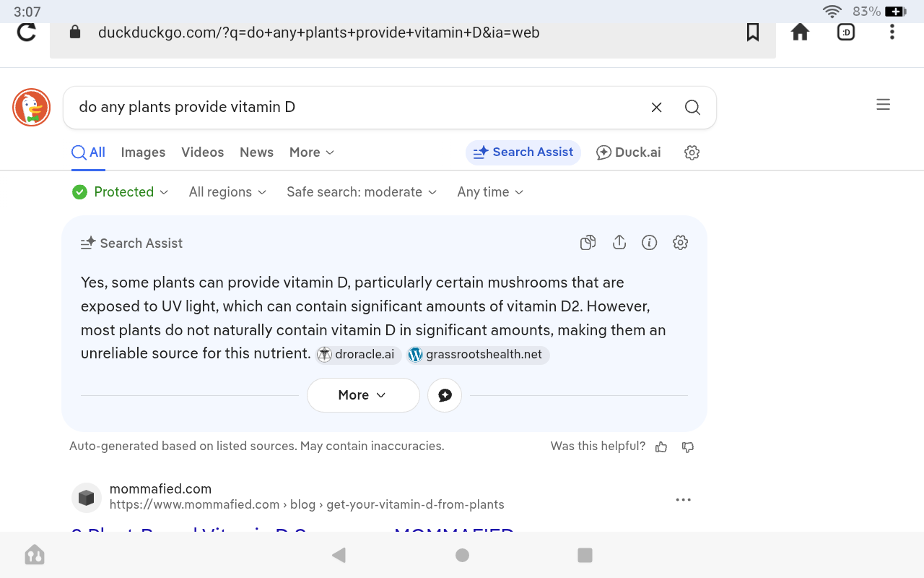The height and width of the screenshot is (578, 924).
Task: Copy the Search Assist answer
Action: tap(588, 243)
